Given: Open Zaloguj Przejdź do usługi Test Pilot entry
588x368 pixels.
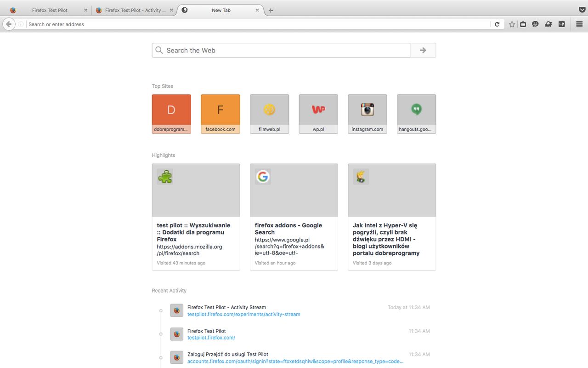Looking at the screenshot, I should pos(228,355).
